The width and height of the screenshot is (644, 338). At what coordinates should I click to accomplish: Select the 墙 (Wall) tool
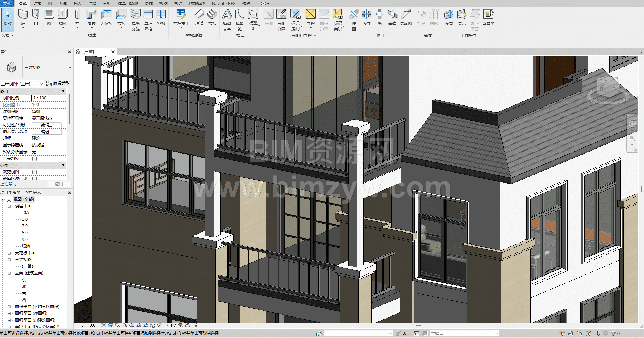tap(23, 17)
